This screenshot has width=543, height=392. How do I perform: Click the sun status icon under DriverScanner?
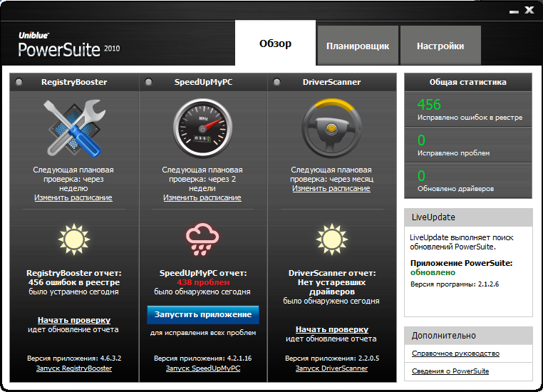coord(331,237)
